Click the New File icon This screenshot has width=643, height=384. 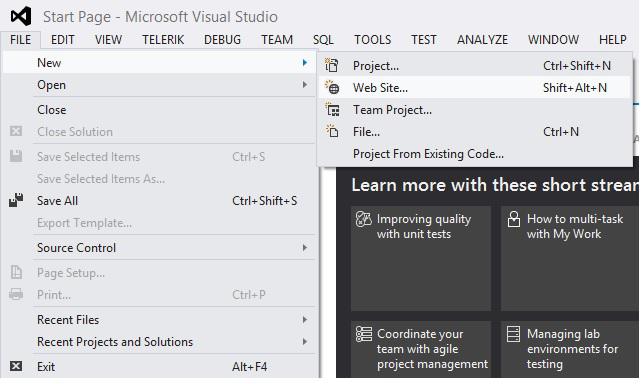pos(332,131)
